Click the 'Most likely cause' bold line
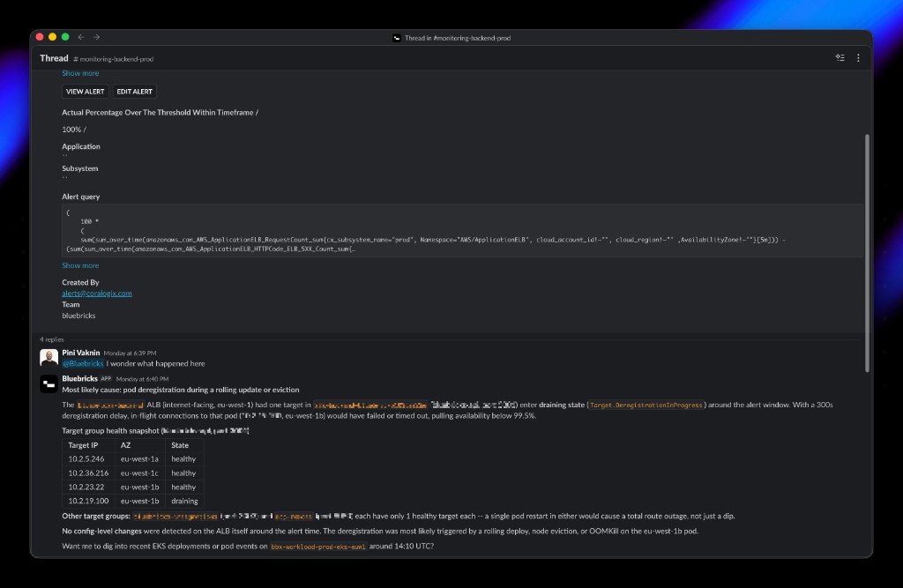 click(181, 390)
